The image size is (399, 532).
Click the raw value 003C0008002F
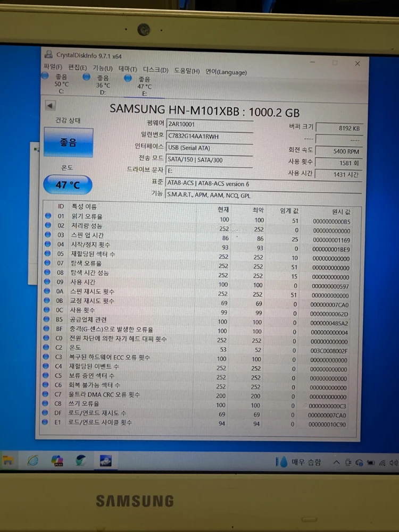329,351
